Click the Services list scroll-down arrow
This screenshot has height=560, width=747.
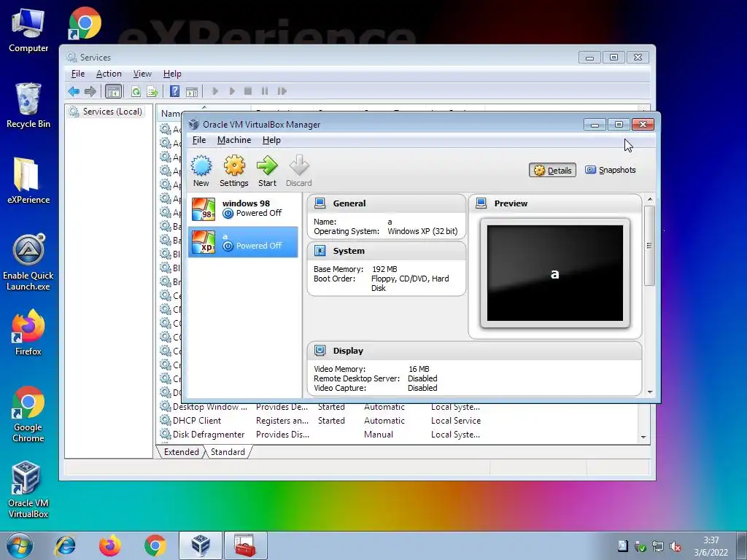click(643, 437)
